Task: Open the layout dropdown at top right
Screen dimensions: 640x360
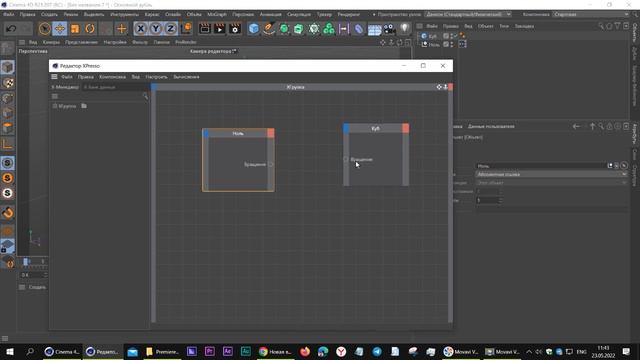Action: 591,14
